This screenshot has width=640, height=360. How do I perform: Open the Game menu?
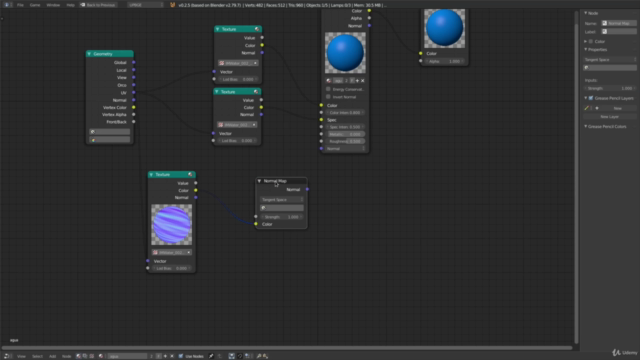point(35,5)
